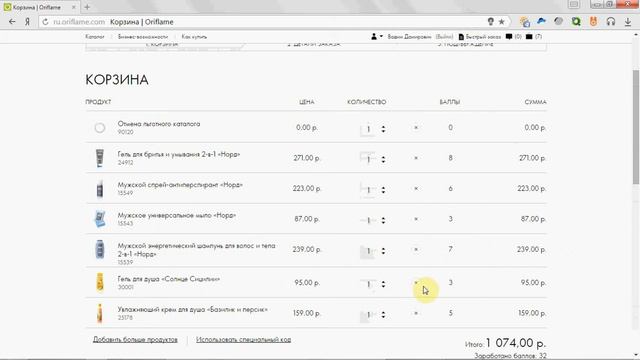The image size is (640, 360).
Task: Click Использовать специальный код link
Action: point(243,340)
